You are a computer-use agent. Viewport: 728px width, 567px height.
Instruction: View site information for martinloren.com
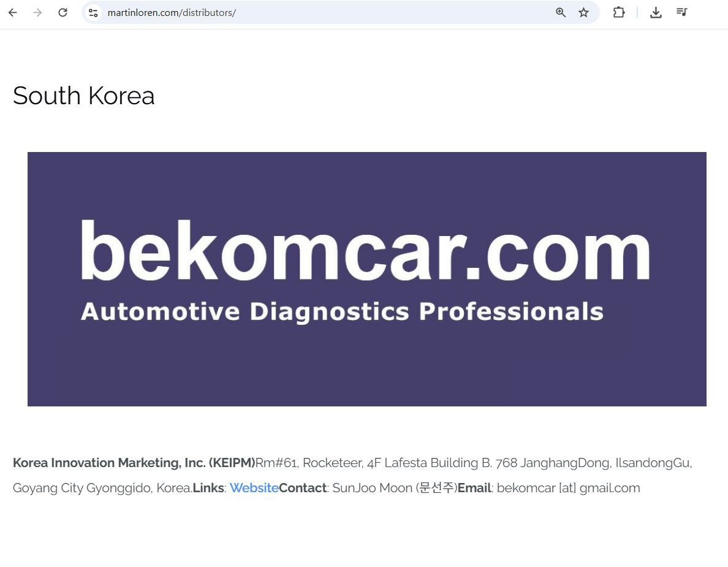point(93,12)
